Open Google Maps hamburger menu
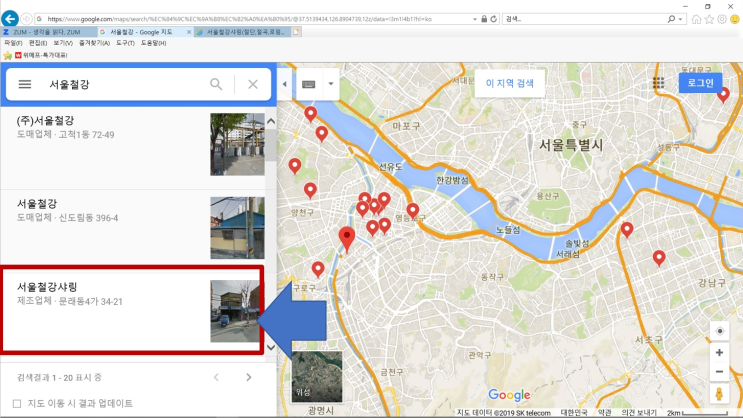 point(25,84)
